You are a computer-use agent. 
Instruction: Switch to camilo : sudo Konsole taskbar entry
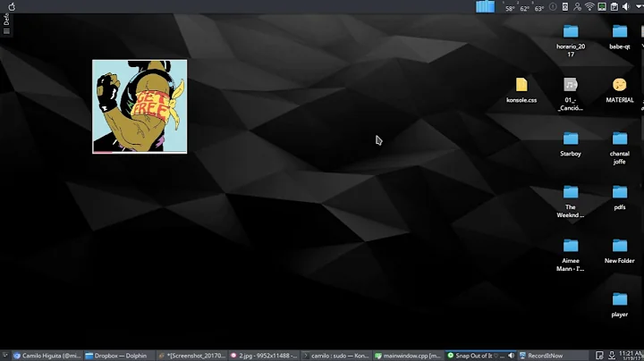[336, 356]
